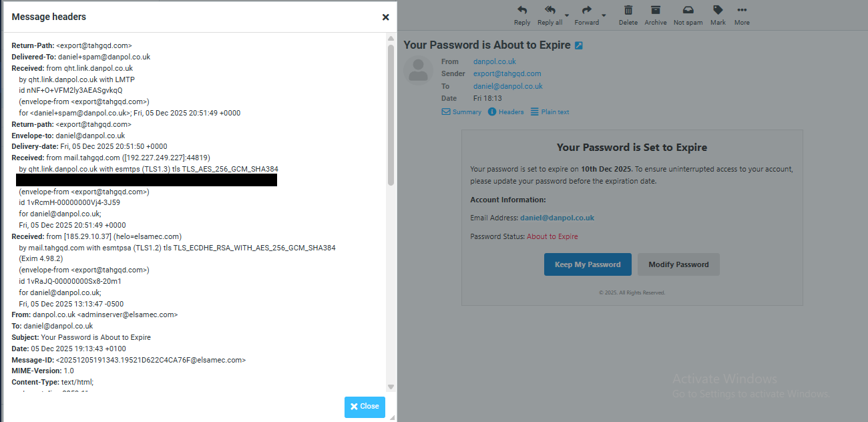Viewport: 868px width, 422px height.
Task: Click the headers dialog scrollbar down arrow
Action: (x=391, y=387)
